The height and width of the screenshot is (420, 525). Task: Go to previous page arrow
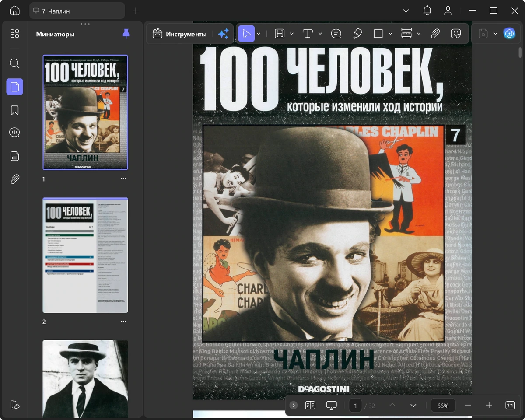(x=392, y=406)
